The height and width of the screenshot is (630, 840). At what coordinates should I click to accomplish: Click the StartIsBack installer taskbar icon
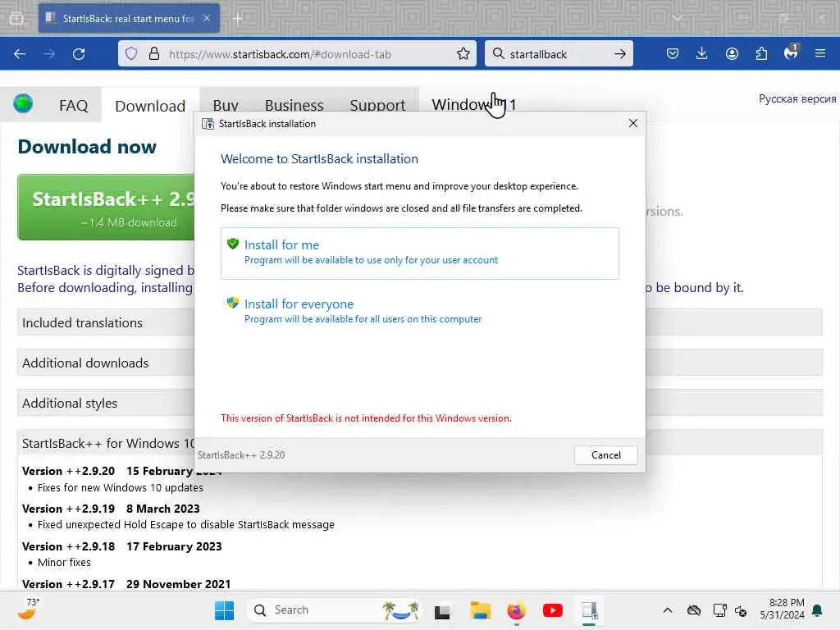click(x=589, y=610)
